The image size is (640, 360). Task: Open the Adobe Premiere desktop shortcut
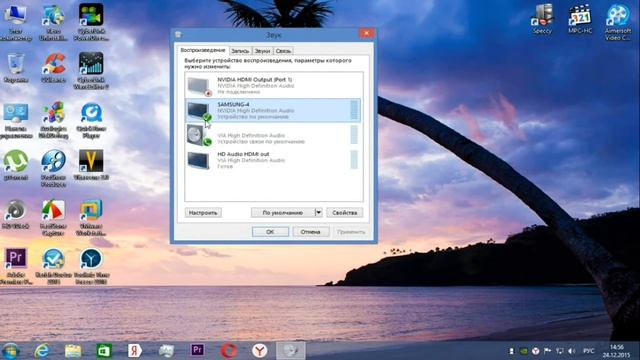pos(16,266)
